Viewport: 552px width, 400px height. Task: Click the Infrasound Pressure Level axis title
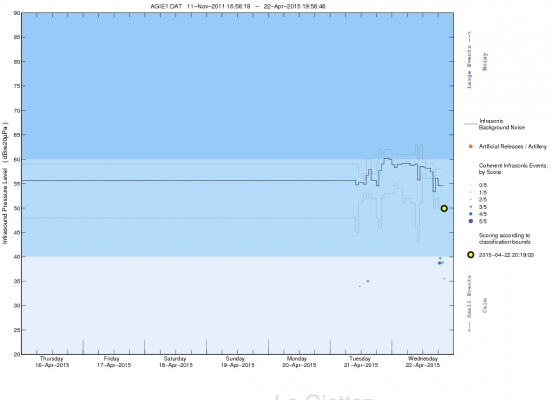[5, 183]
